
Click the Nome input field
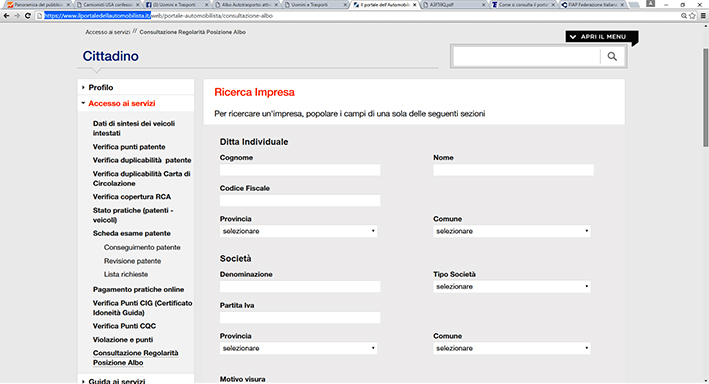tap(513, 170)
